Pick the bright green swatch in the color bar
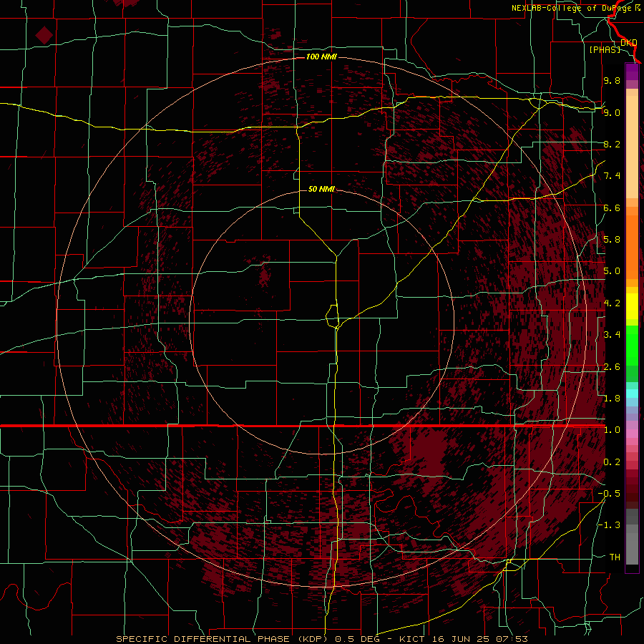The height and width of the screenshot is (644, 644). pyautogui.click(x=632, y=345)
